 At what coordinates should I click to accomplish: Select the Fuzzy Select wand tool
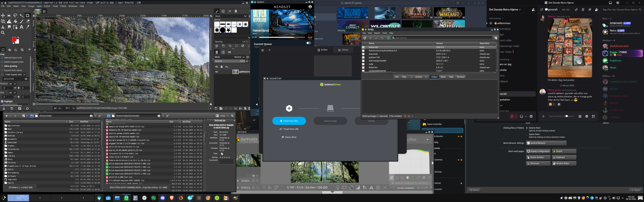[x=22, y=15]
